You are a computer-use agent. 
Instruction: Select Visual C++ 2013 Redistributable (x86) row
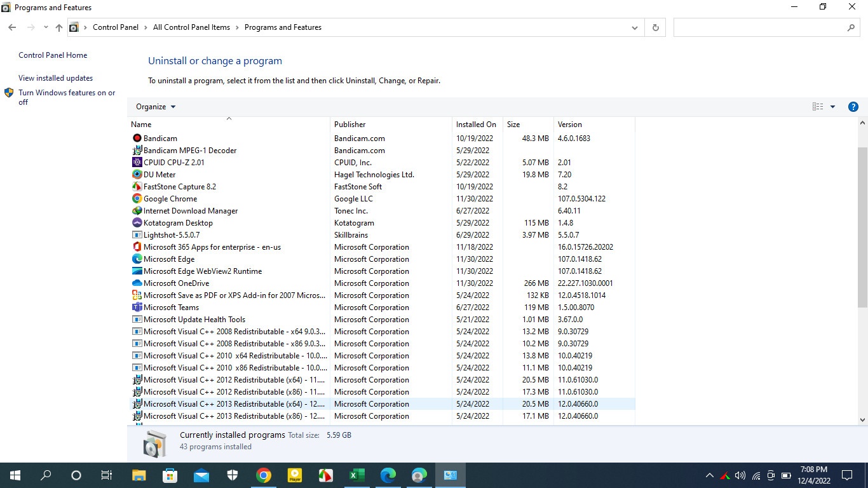click(x=382, y=416)
